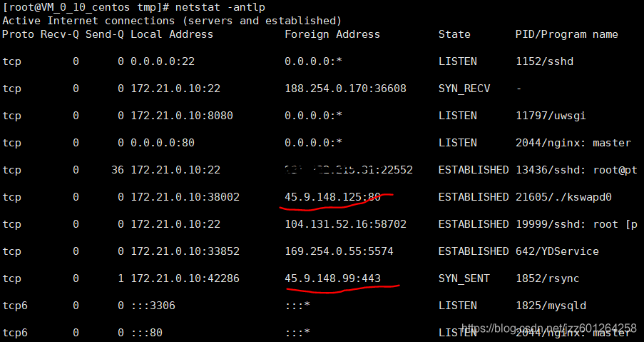
Task: Select the 642/YDService program entry
Action: click(557, 251)
